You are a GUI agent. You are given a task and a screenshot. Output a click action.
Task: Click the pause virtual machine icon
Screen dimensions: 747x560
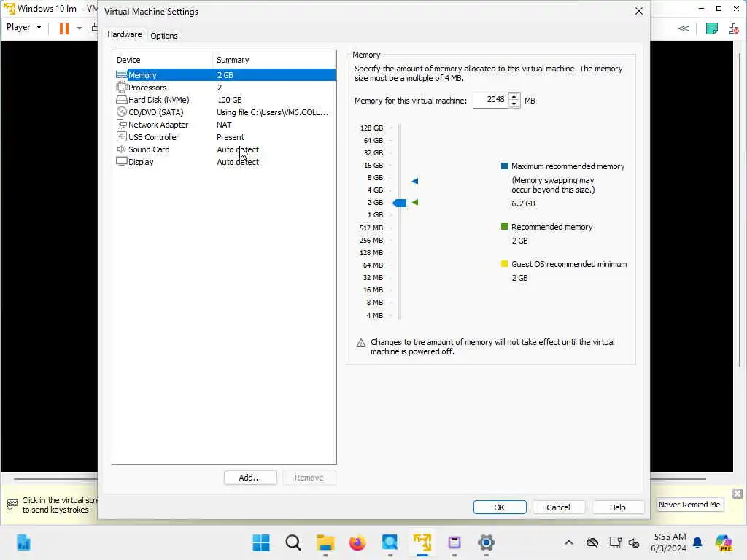(x=64, y=28)
